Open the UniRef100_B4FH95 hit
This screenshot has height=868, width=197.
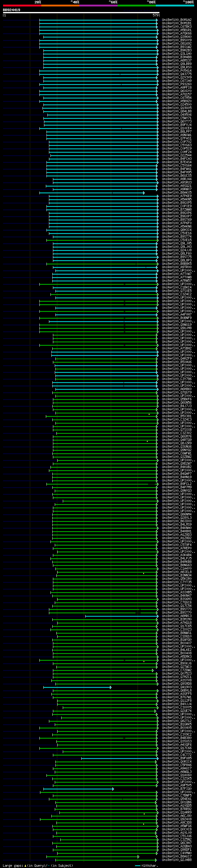coord(177,172)
